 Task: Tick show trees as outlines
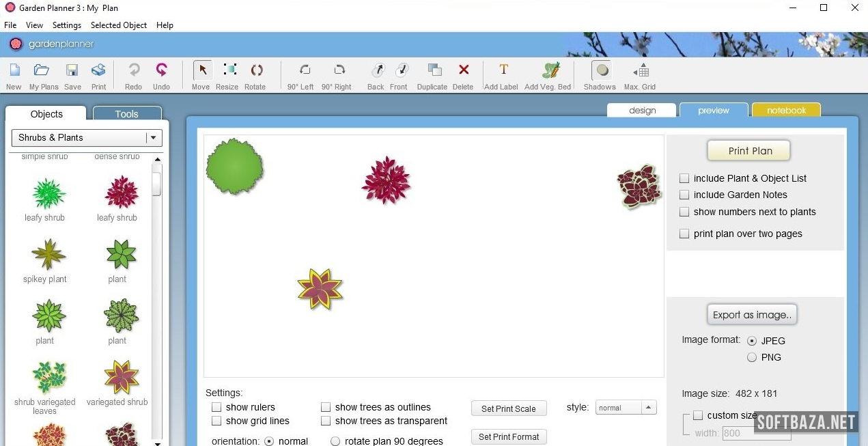coord(326,408)
